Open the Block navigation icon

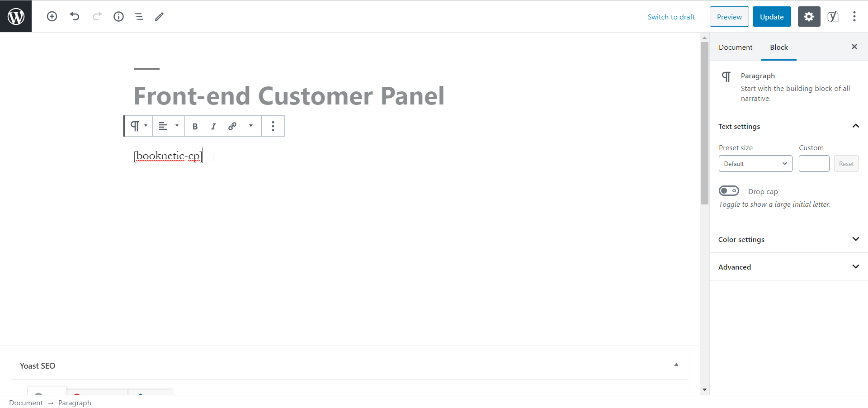(138, 16)
